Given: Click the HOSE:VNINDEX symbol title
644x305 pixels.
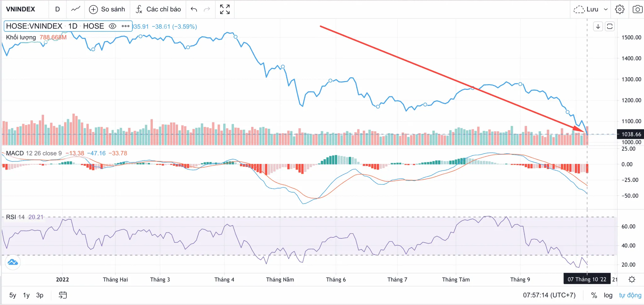Looking at the screenshot, I should pos(34,26).
